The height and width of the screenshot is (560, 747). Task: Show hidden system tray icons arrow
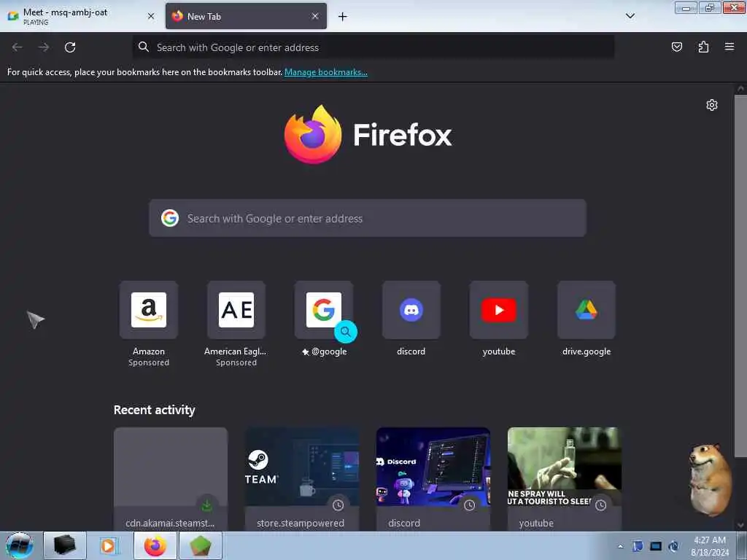620,546
